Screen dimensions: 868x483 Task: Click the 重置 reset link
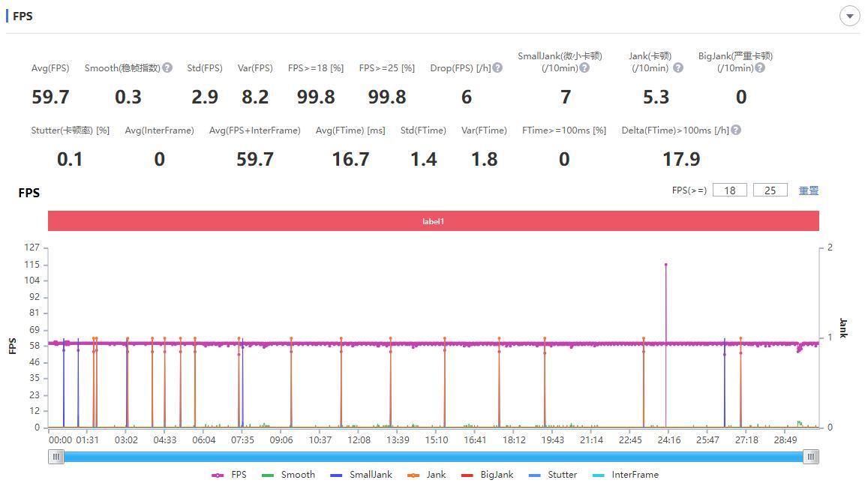tap(809, 190)
